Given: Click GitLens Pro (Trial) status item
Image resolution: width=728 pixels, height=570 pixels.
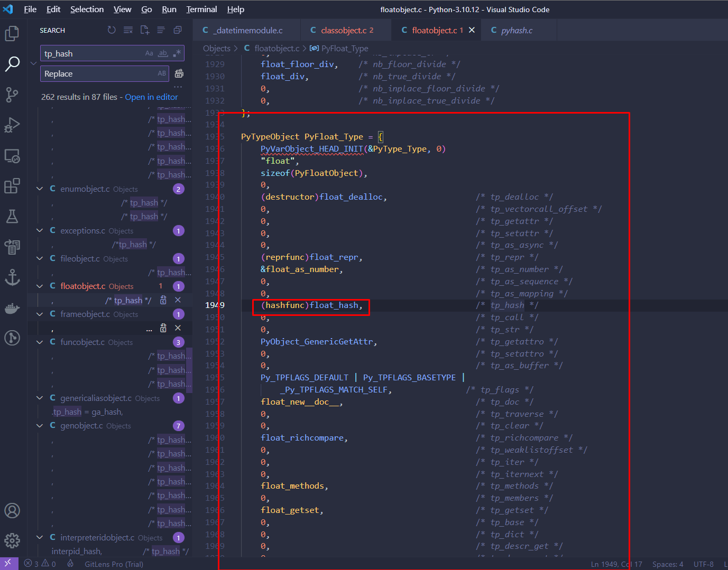Looking at the screenshot, I should tap(114, 564).
